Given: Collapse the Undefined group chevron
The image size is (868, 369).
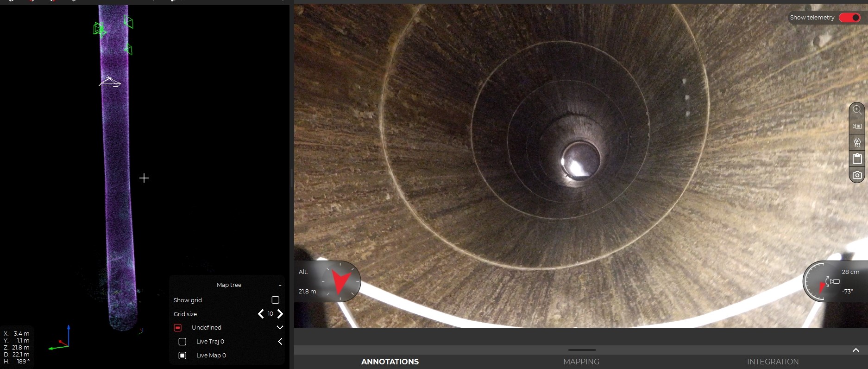Looking at the screenshot, I should pyautogui.click(x=280, y=327).
